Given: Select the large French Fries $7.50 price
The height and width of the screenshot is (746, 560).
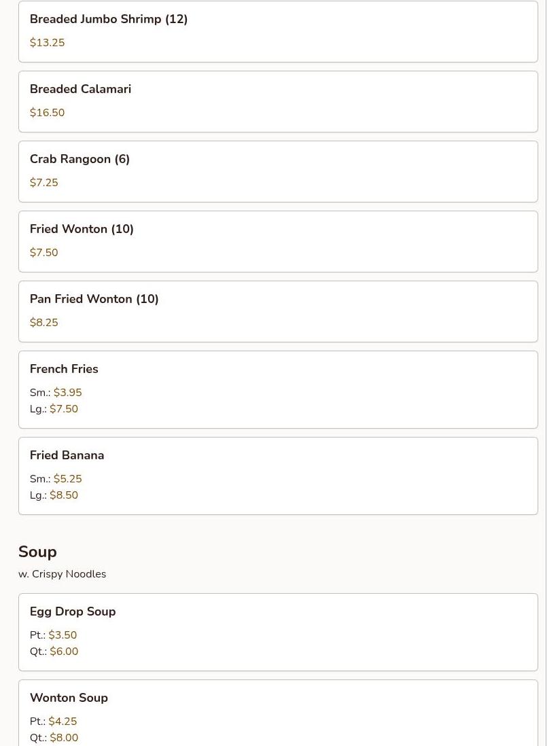Looking at the screenshot, I should [64, 409].
